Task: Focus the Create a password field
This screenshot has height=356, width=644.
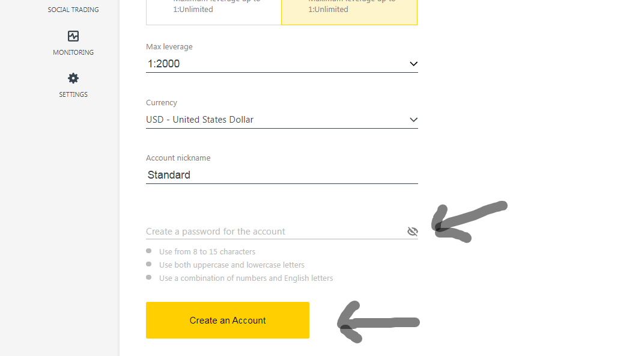Action: [x=275, y=232]
